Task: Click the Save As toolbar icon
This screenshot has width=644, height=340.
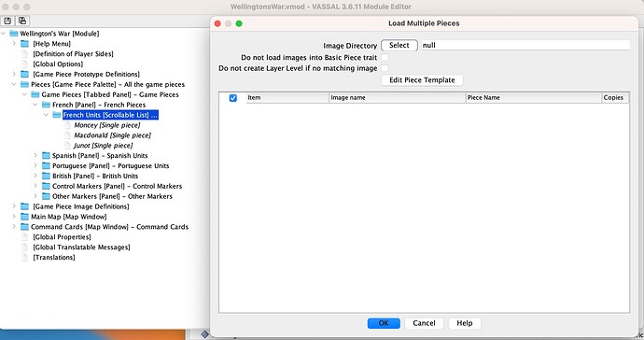Action: [22, 21]
